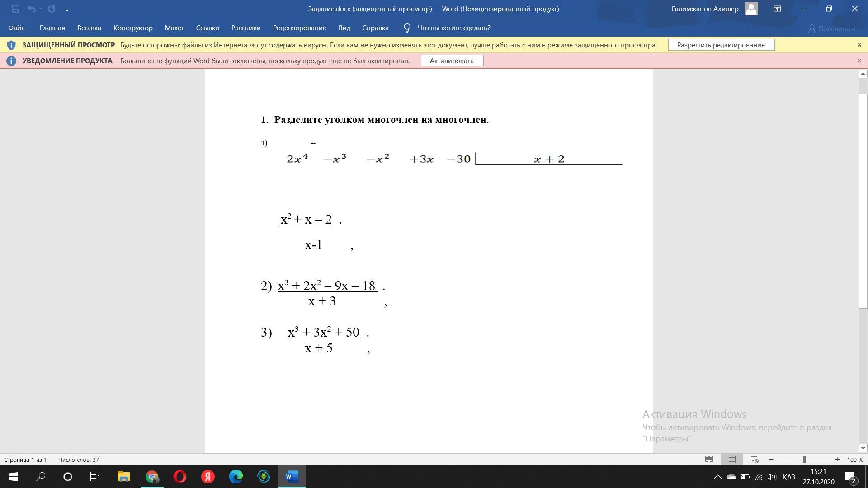Image resolution: width=868 pixels, height=488 pixels.
Task: Click the volume speaker tray icon
Action: tap(772, 477)
